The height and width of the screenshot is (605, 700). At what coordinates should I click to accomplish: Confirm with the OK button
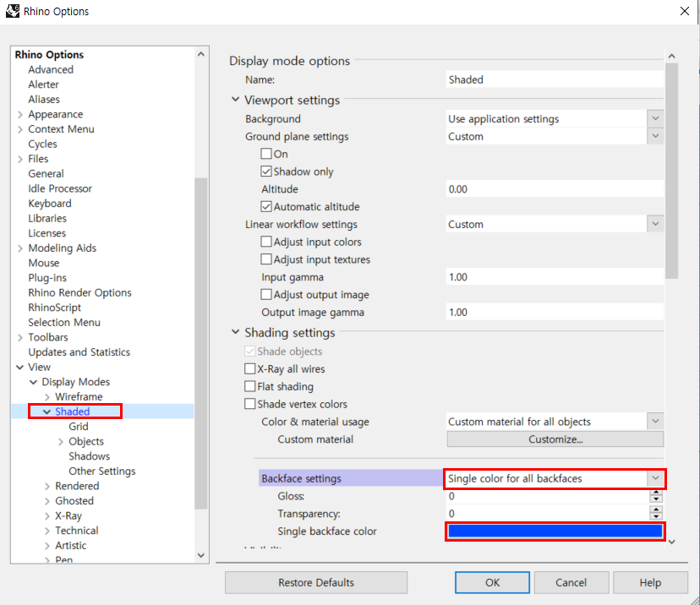tap(492, 582)
